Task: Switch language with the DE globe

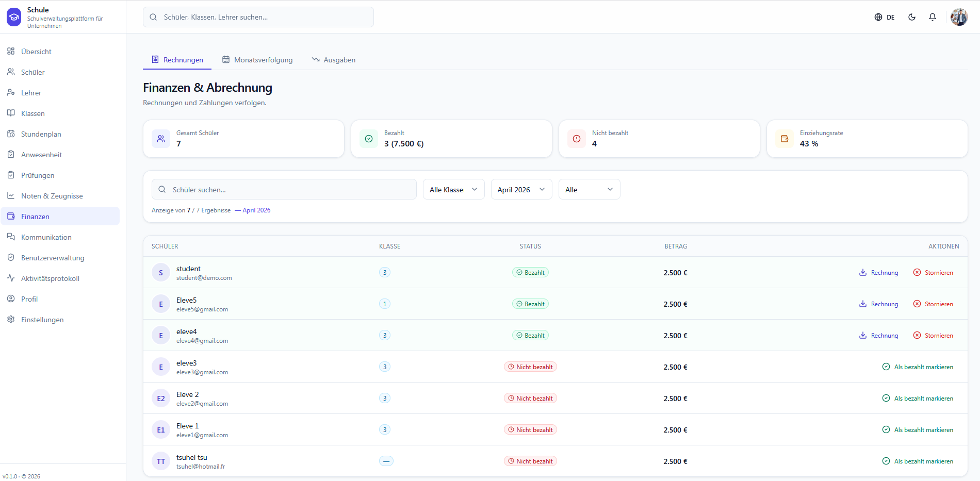Action: tap(885, 17)
